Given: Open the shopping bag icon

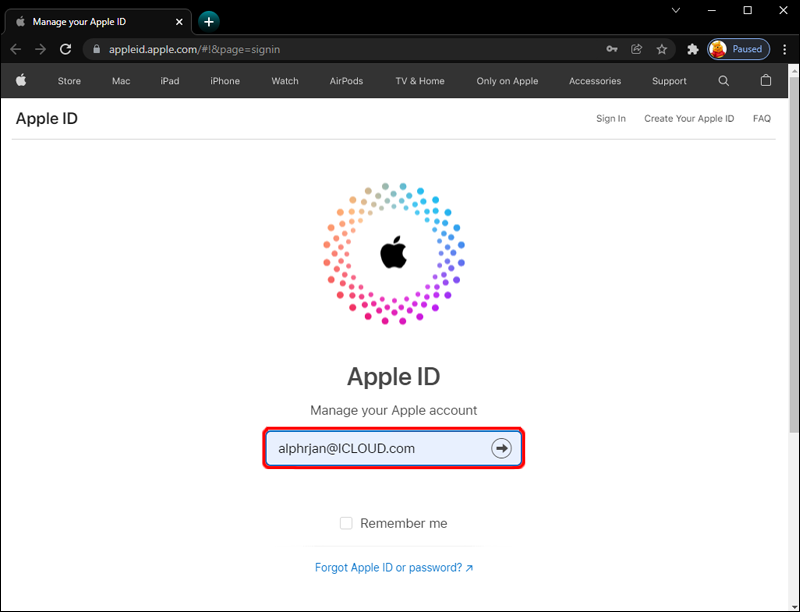Looking at the screenshot, I should [766, 81].
